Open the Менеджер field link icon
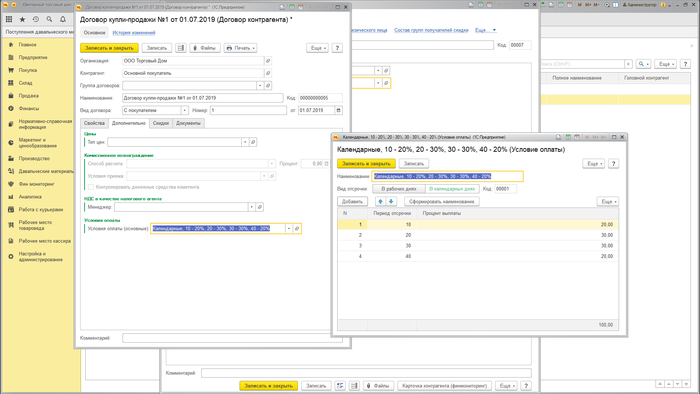 [259, 207]
